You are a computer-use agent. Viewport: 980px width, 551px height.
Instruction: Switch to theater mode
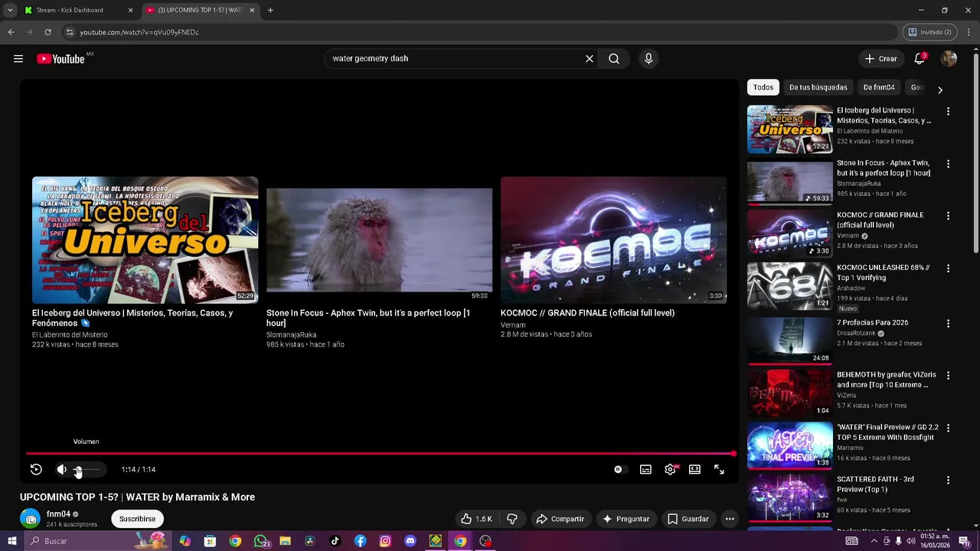coord(694,470)
